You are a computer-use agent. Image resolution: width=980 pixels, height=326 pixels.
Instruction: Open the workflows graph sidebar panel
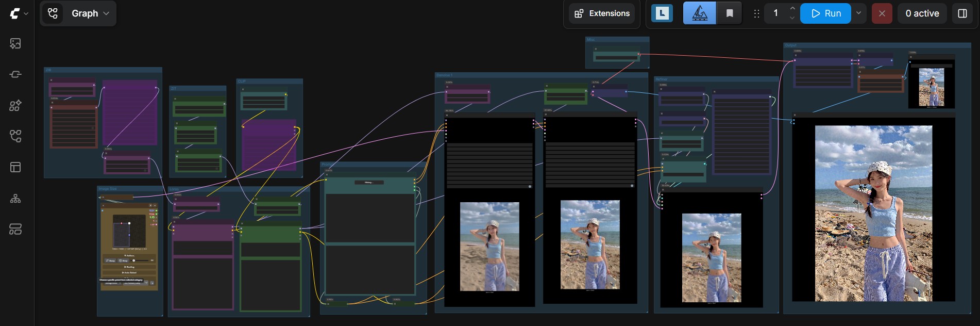15,137
